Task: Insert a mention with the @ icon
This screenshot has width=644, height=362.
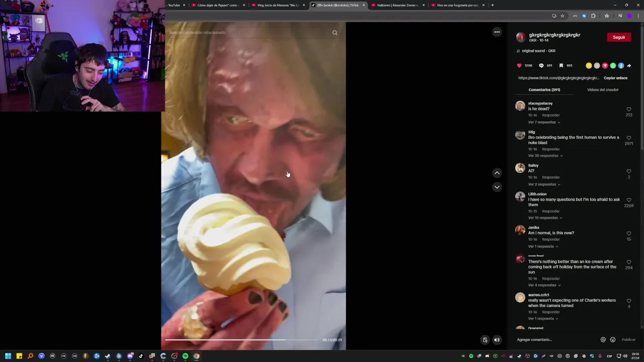Action: (x=603, y=339)
